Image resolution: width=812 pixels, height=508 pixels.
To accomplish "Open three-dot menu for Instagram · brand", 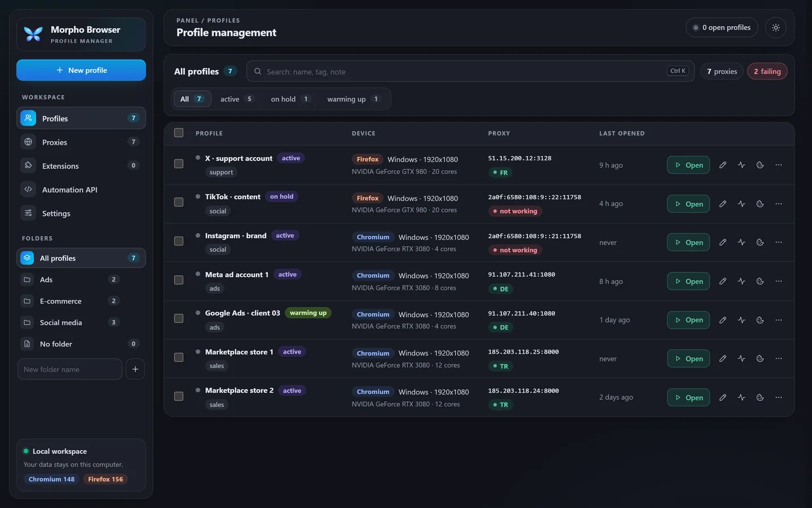I will (x=779, y=242).
